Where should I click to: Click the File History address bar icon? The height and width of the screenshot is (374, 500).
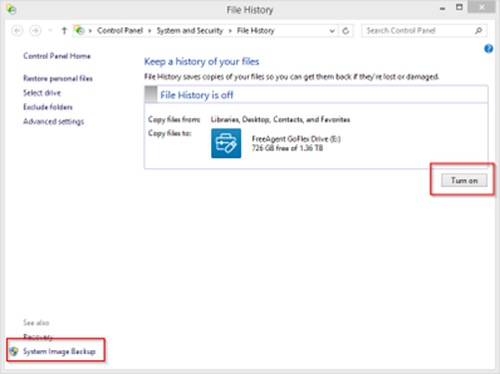pos(80,31)
